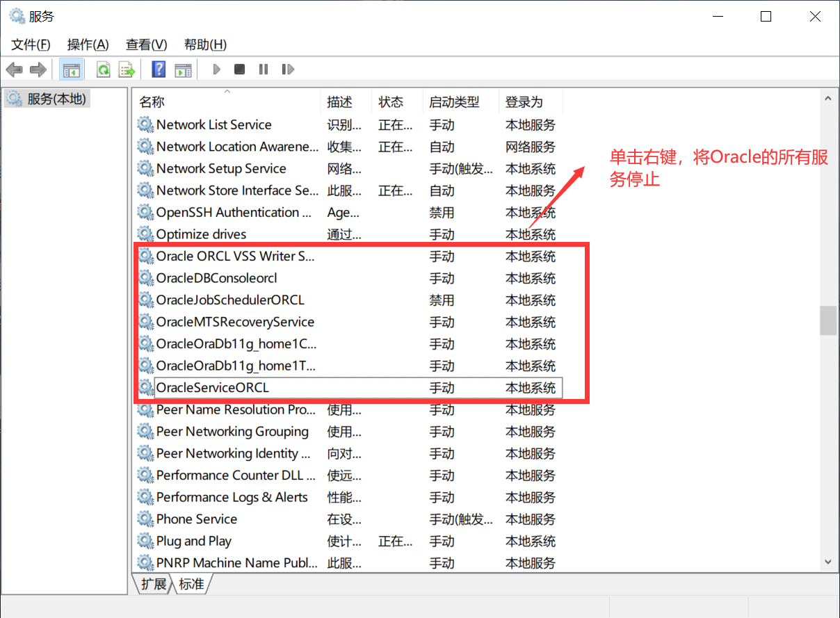
Task: Click the Forward arrow in toolbar
Action: (x=38, y=70)
